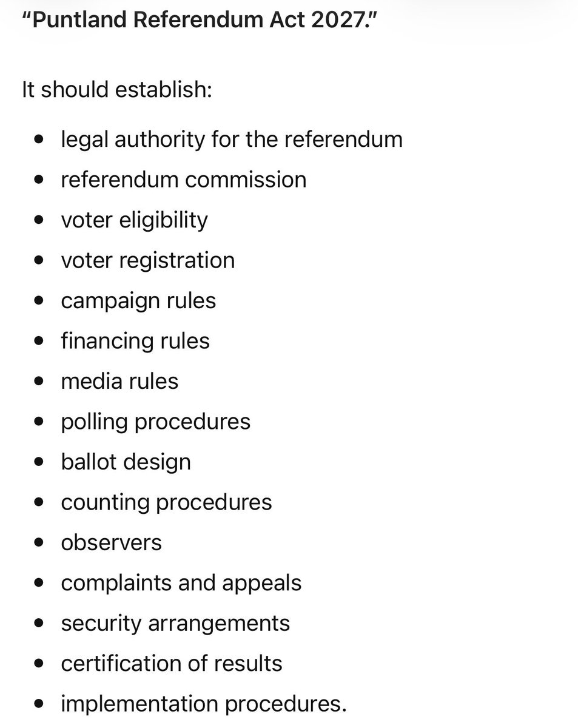Tap the "media rules" entry
This screenshot has width=578, height=728.
click(x=119, y=381)
